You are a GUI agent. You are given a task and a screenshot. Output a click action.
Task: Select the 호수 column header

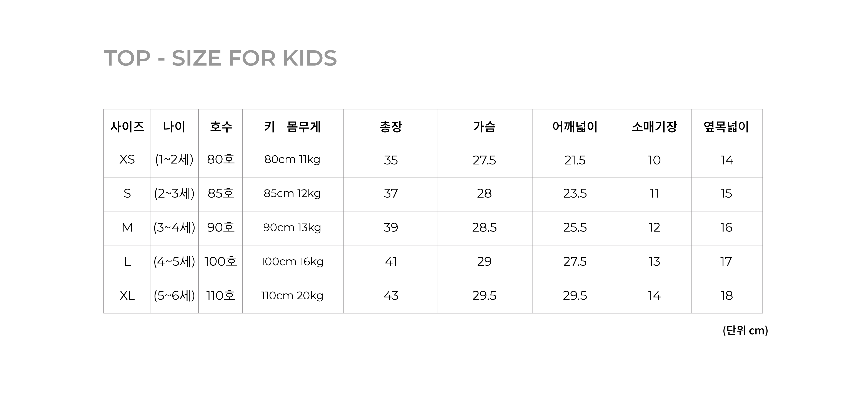pyautogui.click(x=221, y=127)
